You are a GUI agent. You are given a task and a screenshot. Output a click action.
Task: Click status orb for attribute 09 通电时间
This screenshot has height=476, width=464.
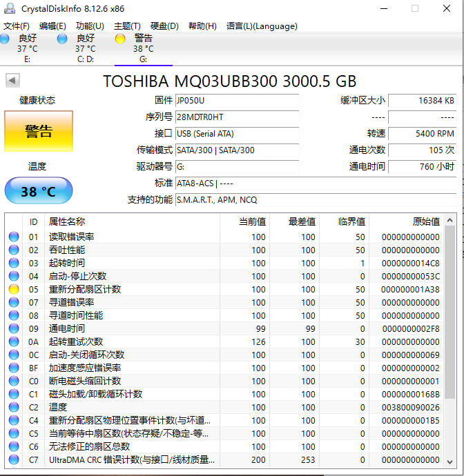coord(14,328)
